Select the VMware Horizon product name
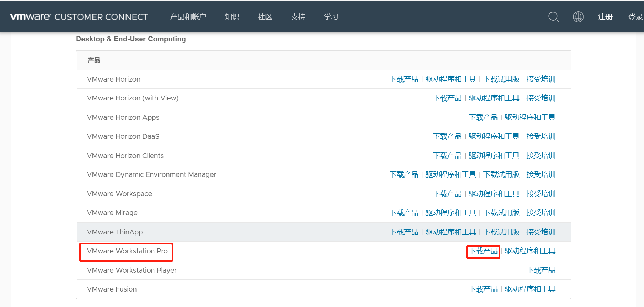This screenshot has width=644, height=307. click(114, 79)
